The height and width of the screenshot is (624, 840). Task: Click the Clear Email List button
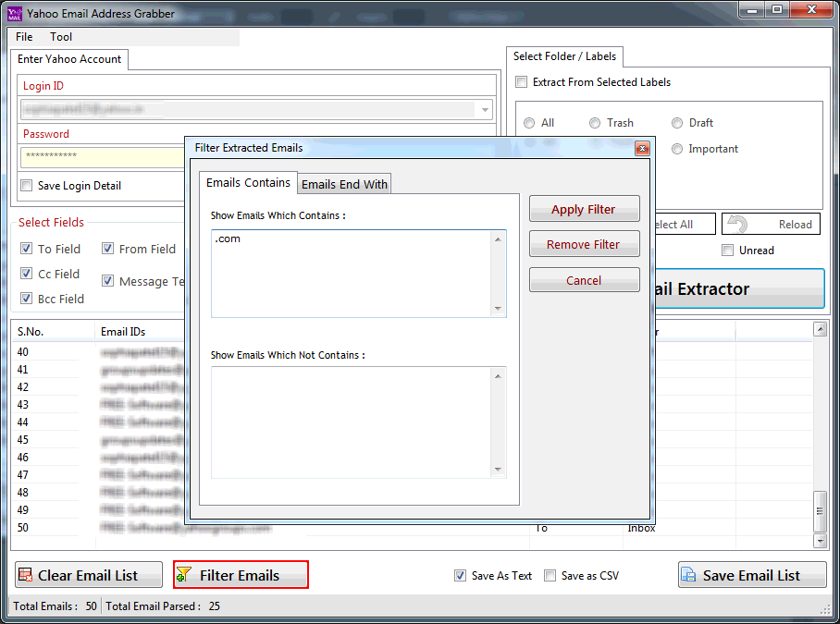pos(89,575)
